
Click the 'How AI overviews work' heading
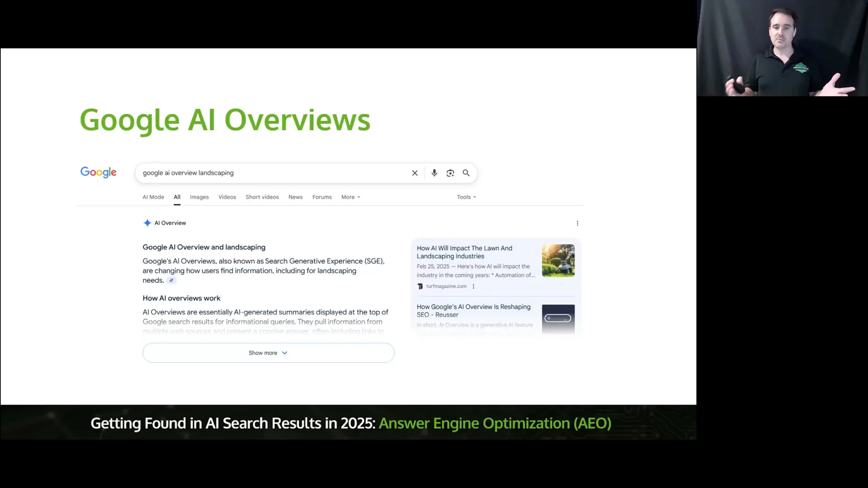pyautogui.click(x=181, y=298)
